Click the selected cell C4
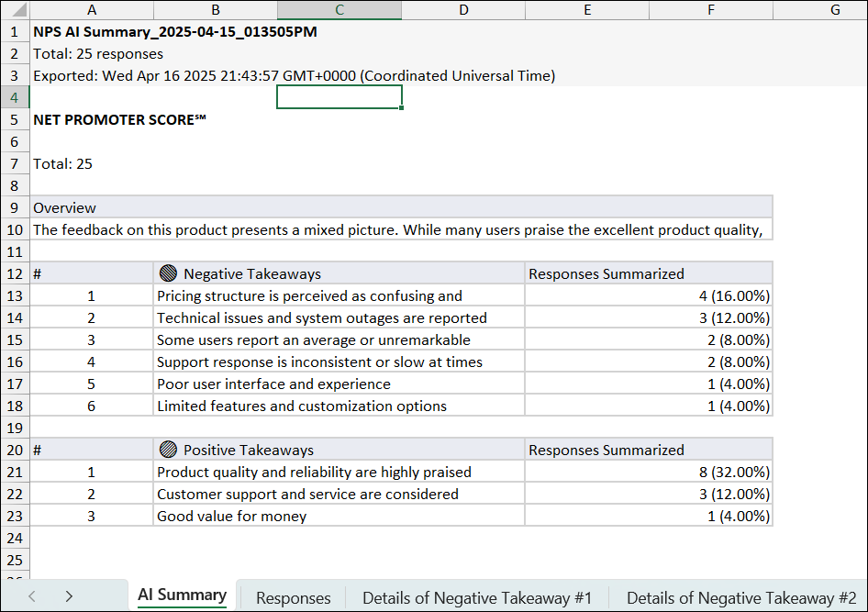 pyautogui.click(x=339, y=97)
